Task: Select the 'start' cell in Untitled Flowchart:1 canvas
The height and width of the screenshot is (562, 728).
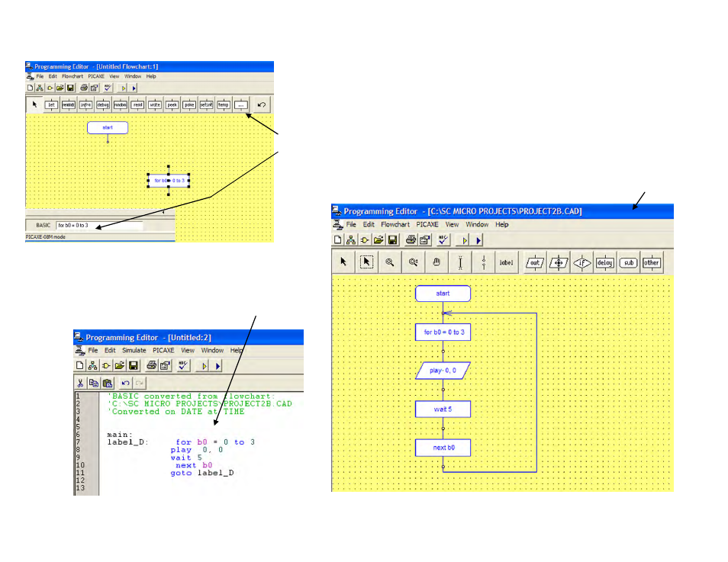Action: point(108,127)
